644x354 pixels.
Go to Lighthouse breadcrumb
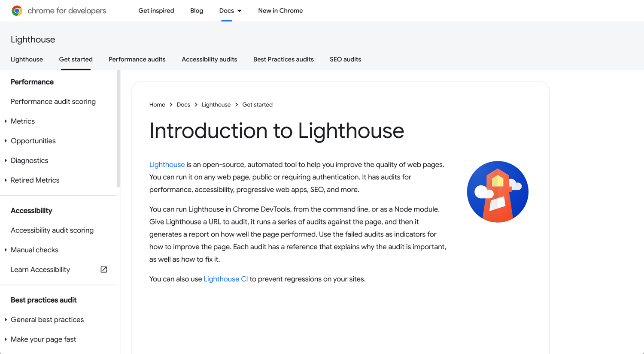pyautogui.click(x=216, y=105)
